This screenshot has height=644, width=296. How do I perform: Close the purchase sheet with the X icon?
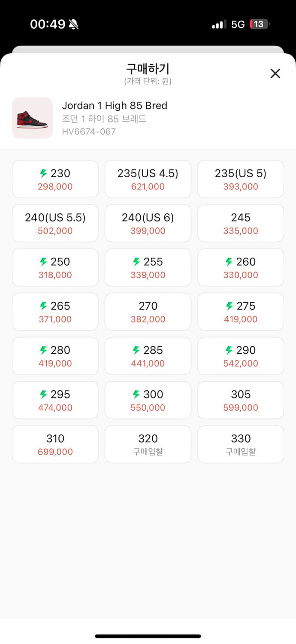[275, 73]
